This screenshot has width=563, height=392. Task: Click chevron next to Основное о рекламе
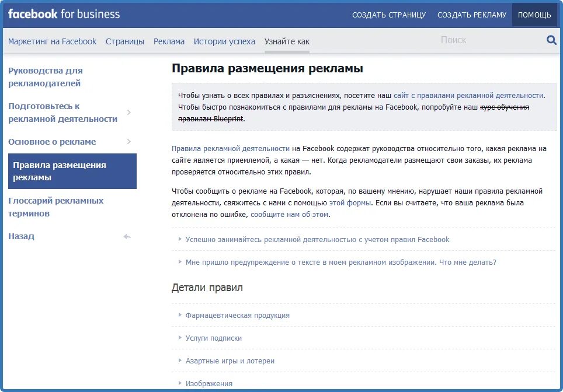coord(129,142)
